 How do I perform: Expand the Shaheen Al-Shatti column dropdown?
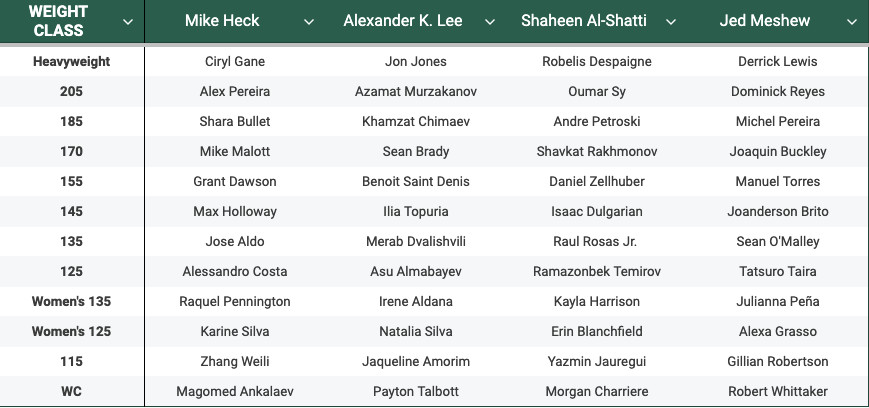(671, 22)
